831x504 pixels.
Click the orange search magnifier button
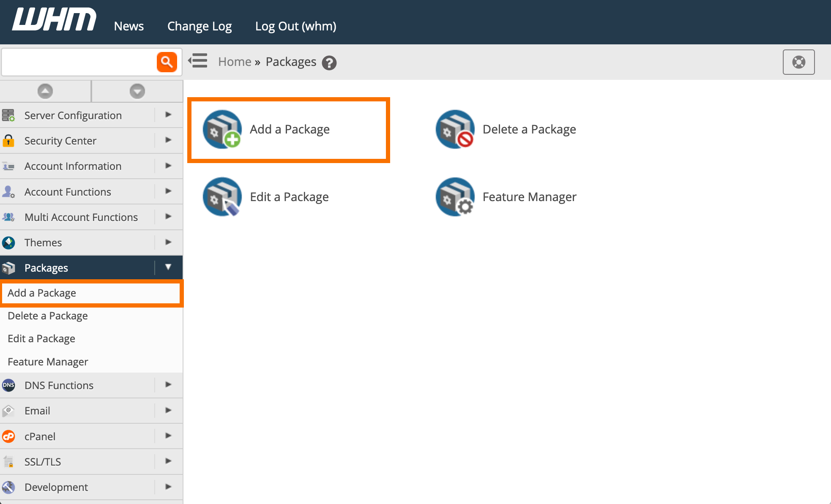pos(167,62)
